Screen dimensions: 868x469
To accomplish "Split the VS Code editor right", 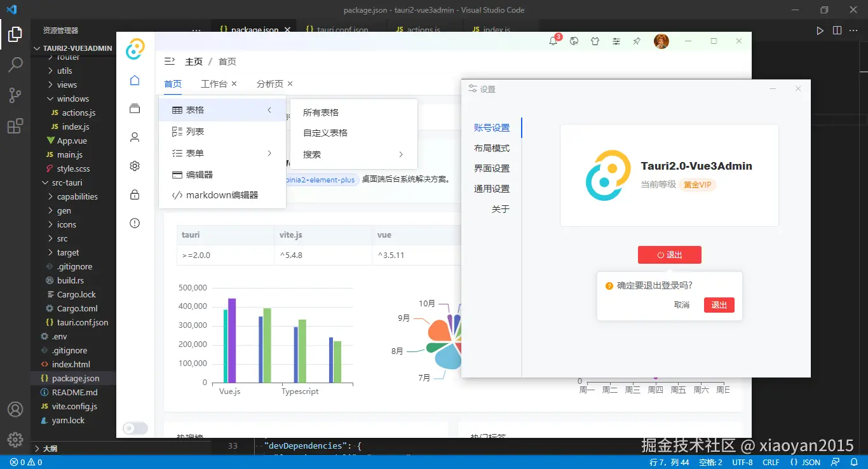I will (837, 30).
